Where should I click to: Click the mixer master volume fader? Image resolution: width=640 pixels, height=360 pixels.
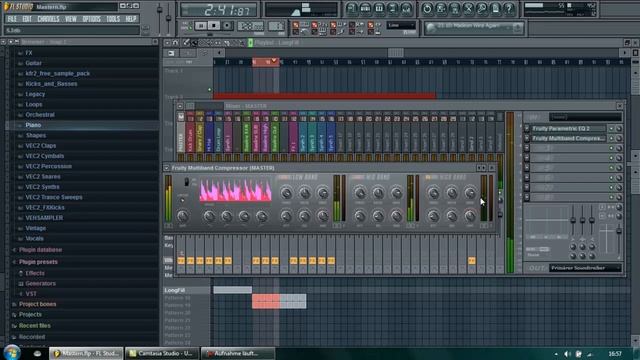(x=619, y=231)
